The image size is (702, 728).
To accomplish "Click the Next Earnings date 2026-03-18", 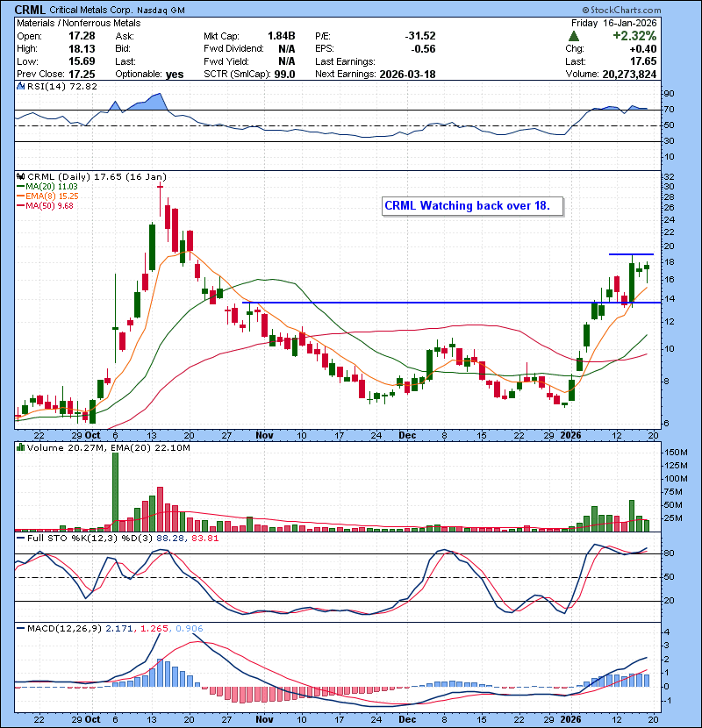I will (407, 75).
